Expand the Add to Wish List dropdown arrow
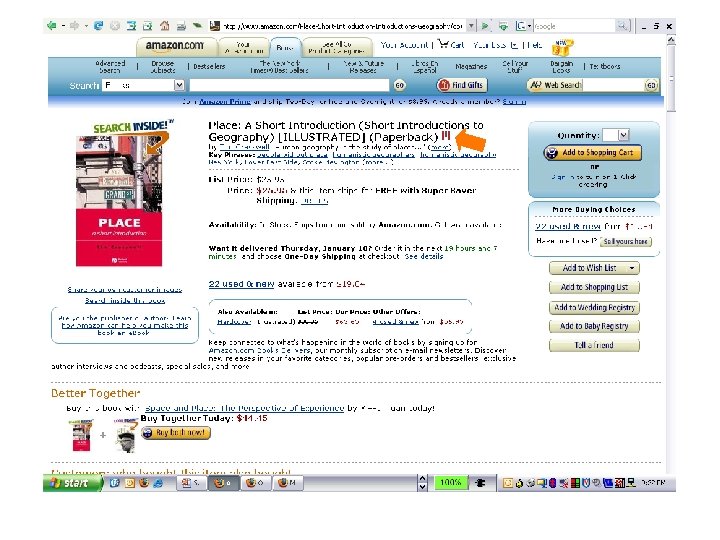The height and width of the screenshot is (540, 720). click(632, 268)
